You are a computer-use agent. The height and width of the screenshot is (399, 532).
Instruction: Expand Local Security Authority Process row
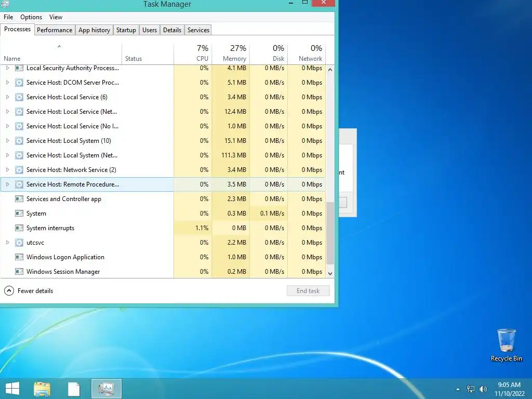7,68
